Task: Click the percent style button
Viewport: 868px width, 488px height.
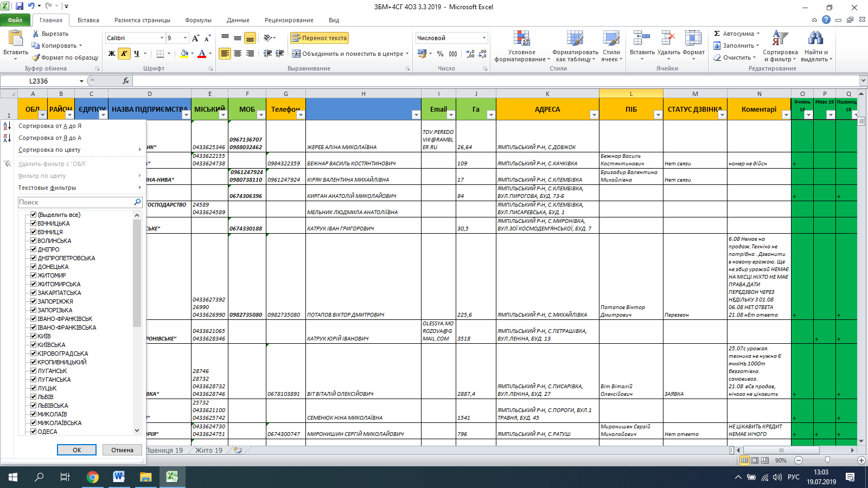Action: click(440, 53)
